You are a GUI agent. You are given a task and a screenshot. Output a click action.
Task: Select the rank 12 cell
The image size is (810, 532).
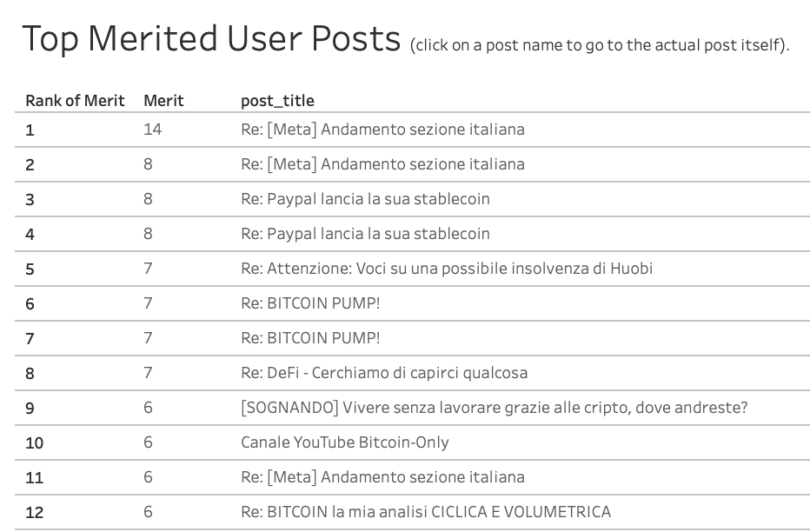[x=35, y=512]
